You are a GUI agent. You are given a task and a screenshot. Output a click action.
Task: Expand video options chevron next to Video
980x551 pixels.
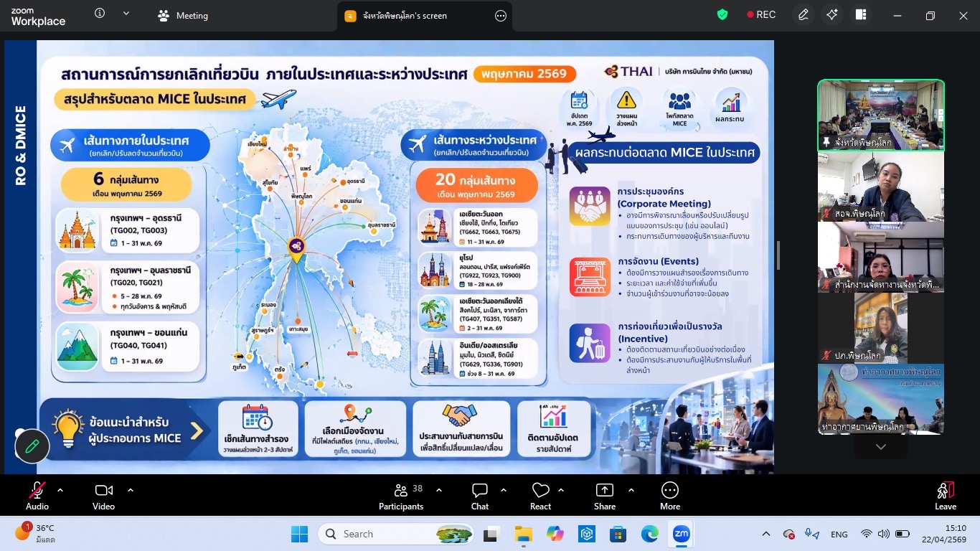click(131, 490)
